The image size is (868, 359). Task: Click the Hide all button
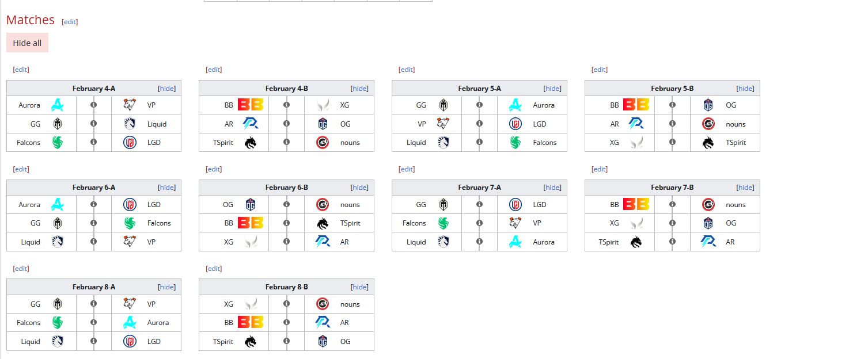tap(27, 43)
